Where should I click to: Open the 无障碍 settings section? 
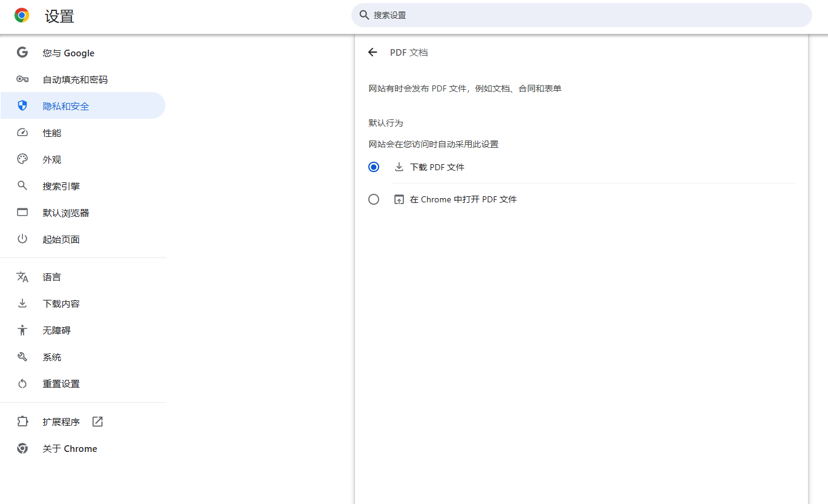tap(83, 330)
